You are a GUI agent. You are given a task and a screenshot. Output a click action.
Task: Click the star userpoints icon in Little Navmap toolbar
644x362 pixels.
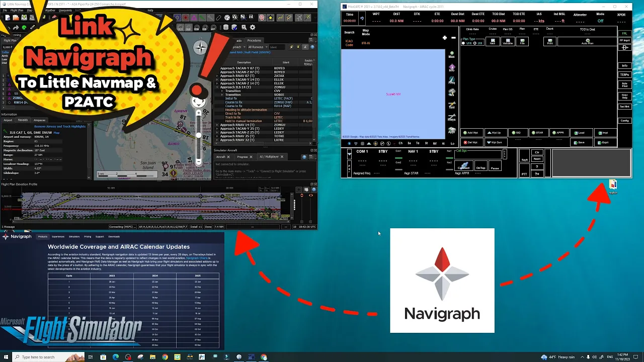(271, 18)
